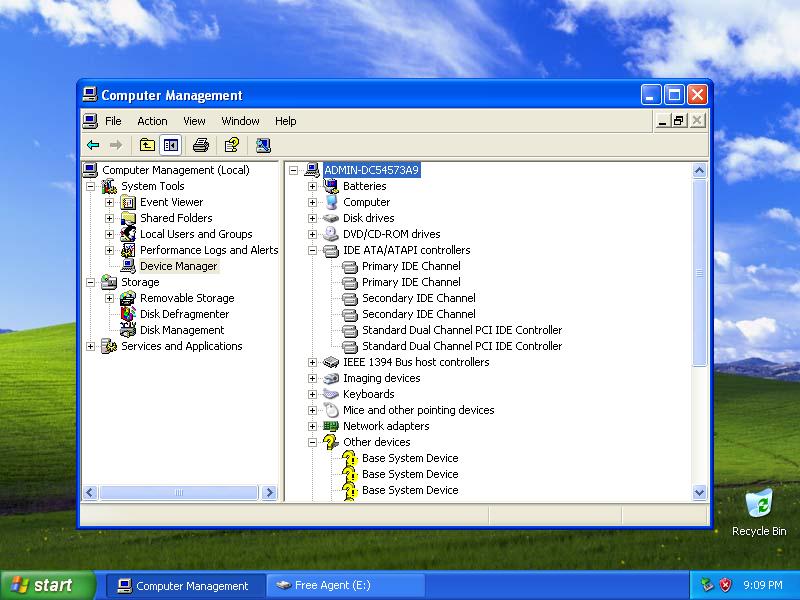Screen dimensions: 800x600
Task: Expand Services and Applications node
Action: coord(90,346)
